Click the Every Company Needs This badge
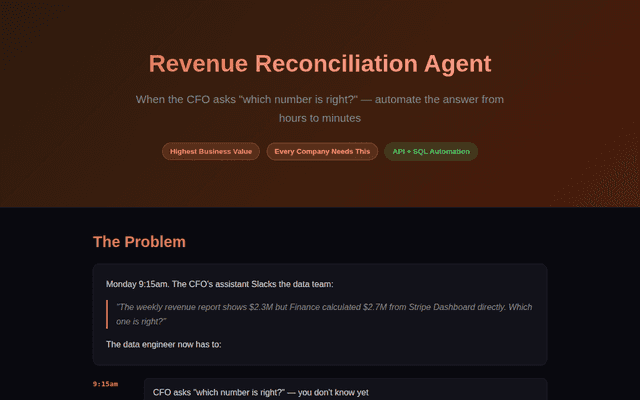This screenshot has width=640, height=400. click(x=322, y=151)
